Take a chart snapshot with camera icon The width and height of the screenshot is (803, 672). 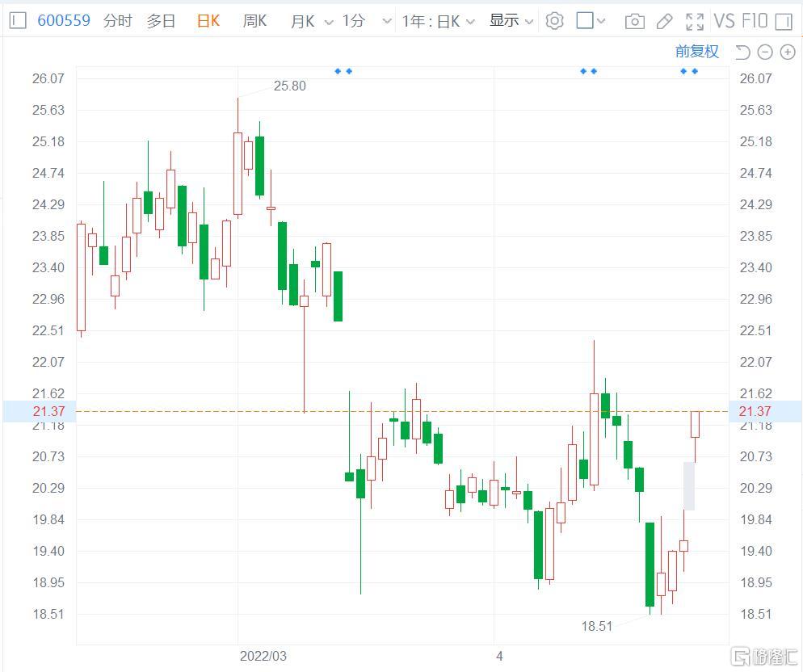click(635, 22)
